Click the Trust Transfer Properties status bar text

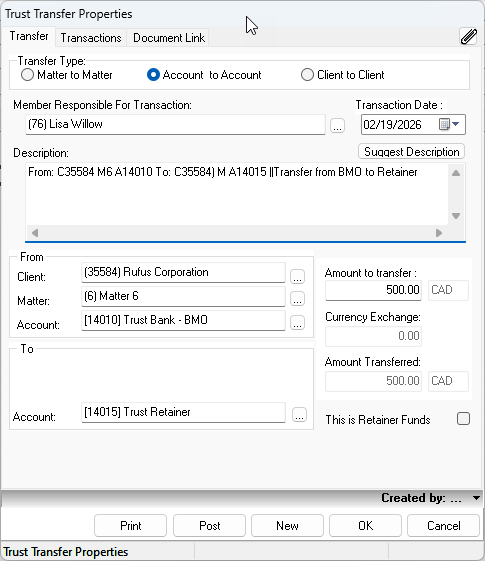pos(66,552)
